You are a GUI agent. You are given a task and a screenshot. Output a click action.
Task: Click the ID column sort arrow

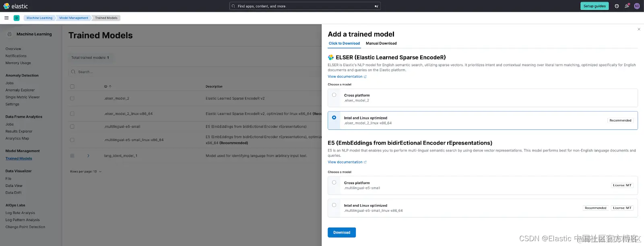pos(110,86)
